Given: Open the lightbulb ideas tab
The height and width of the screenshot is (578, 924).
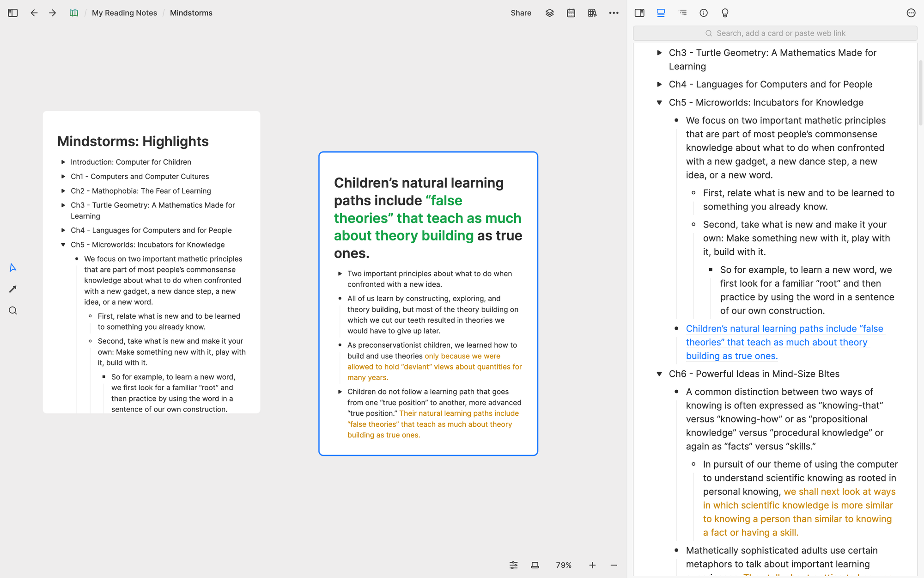Looking at the screenshot, I should (x=725, y=13).
